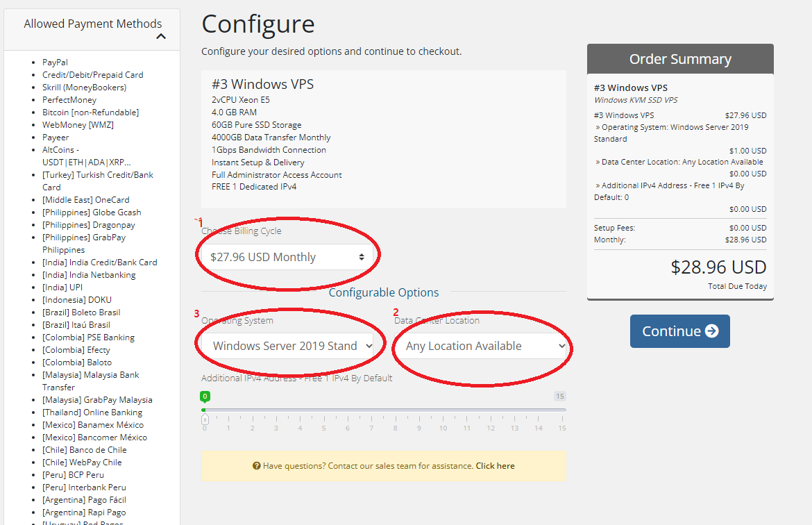The image size is (812, 525).
Task: Click [Peru] Interbank Peru entry
Action: [85, 487]
